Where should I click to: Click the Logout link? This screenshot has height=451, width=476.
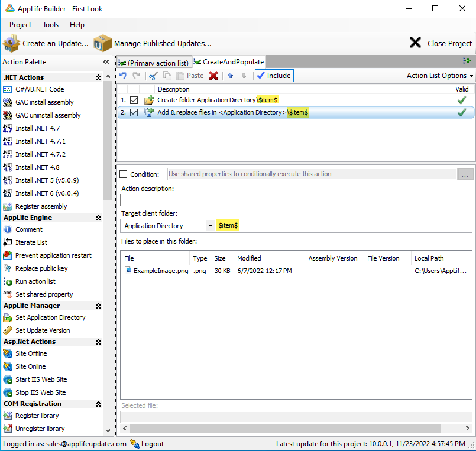click(x=147, y=444)
